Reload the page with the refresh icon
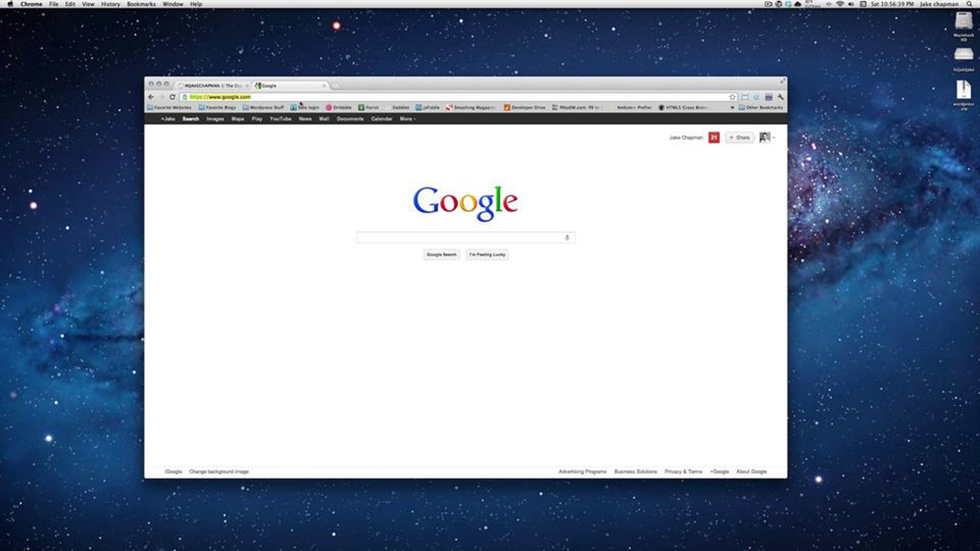 pos(172,97)
